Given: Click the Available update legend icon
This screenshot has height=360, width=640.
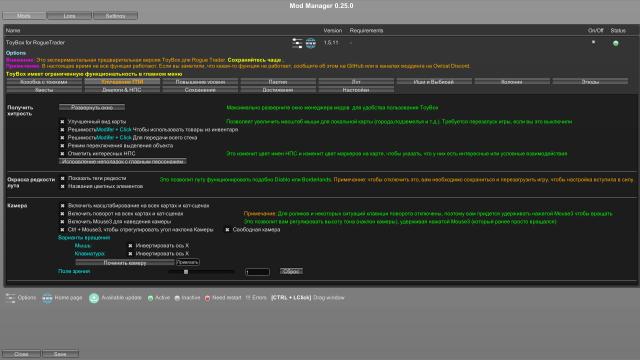Looking at the screenshot, I should point(94,298).
